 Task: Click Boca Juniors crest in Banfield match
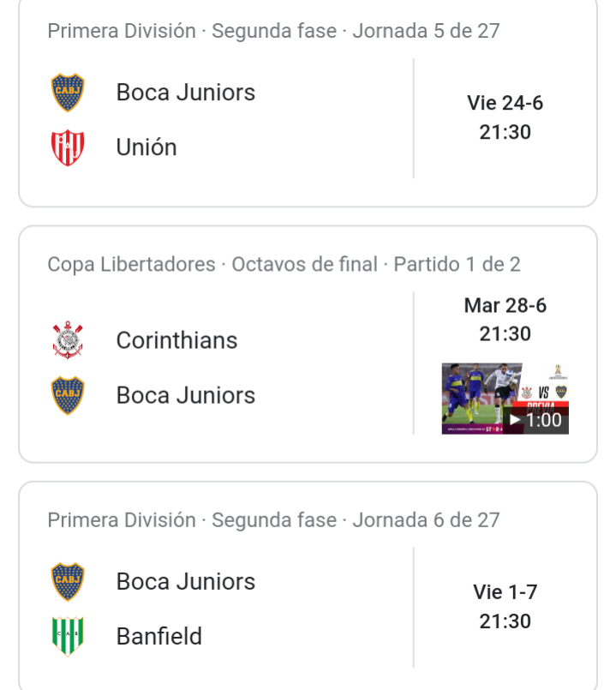(x=68, y=581)
